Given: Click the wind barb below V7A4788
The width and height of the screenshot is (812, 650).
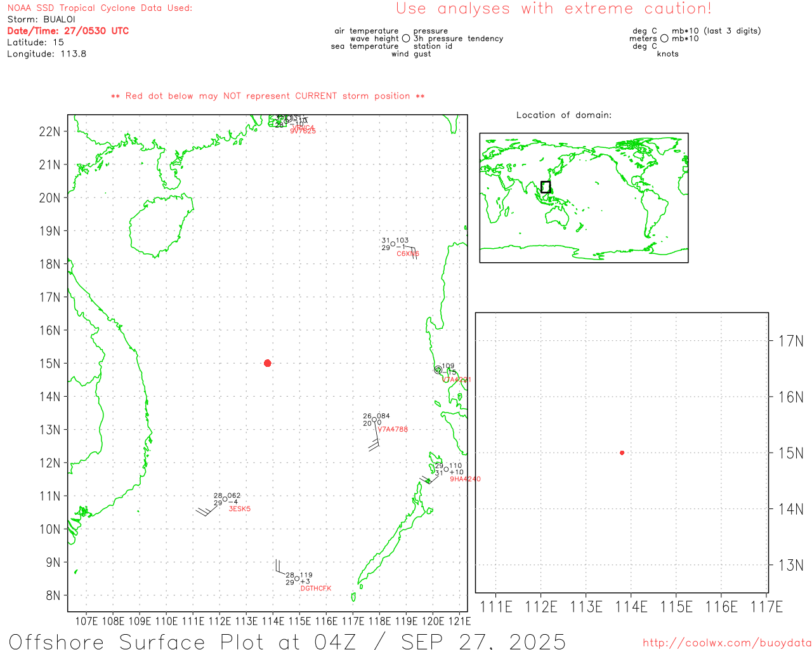Looking at the screenshot, I should (374, 438).
